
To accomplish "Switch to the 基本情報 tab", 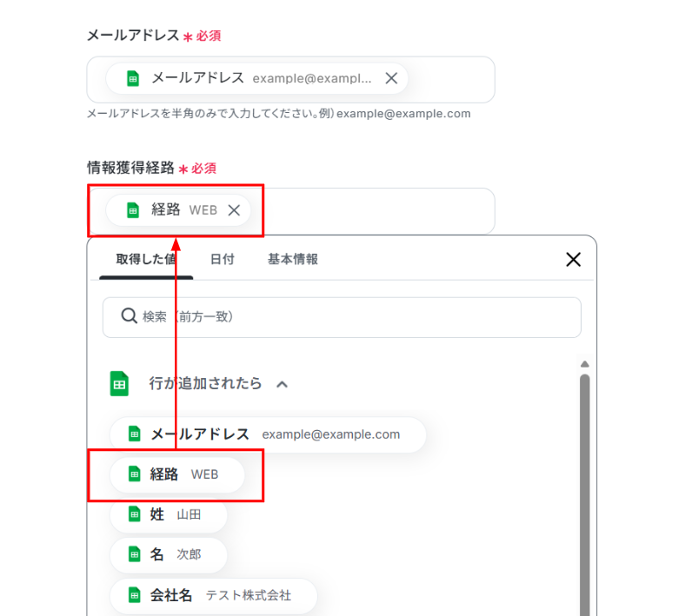I will [292, 259].
